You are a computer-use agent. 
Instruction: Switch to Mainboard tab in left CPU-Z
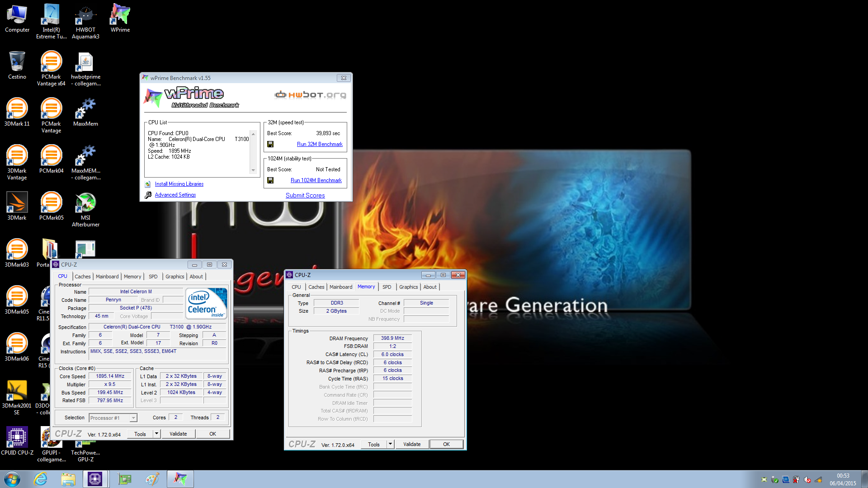click(x=107, y=277)
